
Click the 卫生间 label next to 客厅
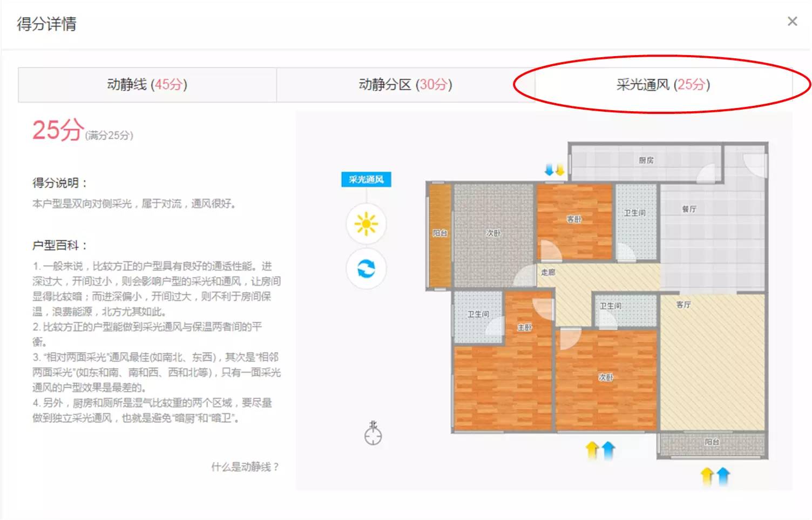[x=611, y=306]
